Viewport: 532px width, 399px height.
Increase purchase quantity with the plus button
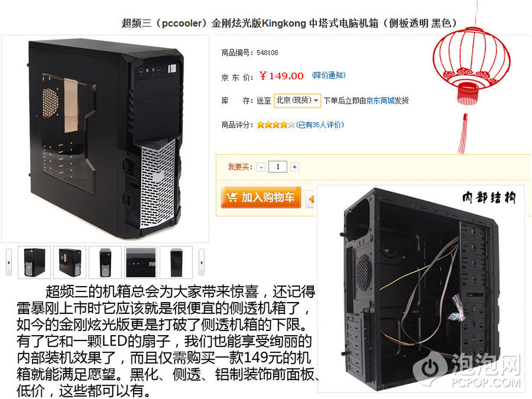(295, 167)
